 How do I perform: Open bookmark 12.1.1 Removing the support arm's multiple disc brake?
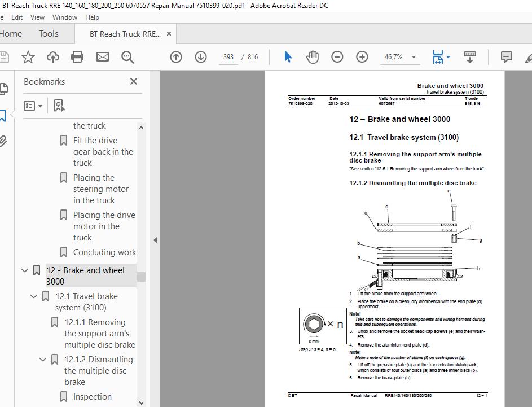(x=100, y=334)
